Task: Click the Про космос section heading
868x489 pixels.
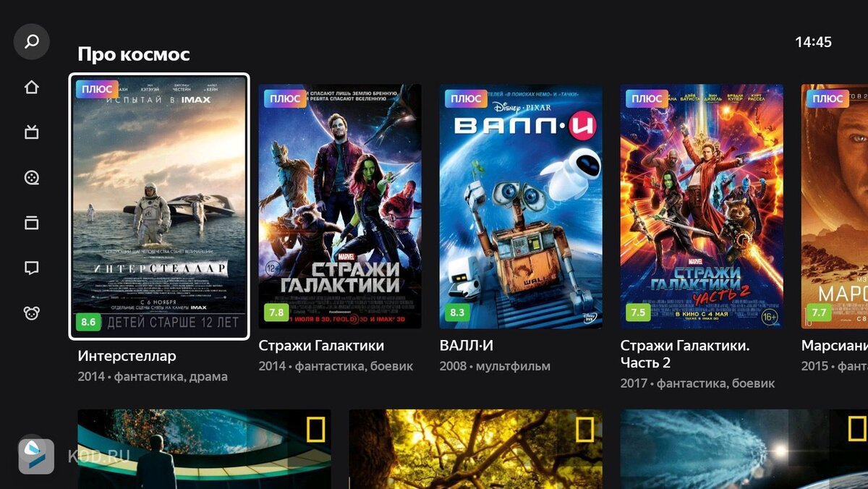Action: point(134,54)
